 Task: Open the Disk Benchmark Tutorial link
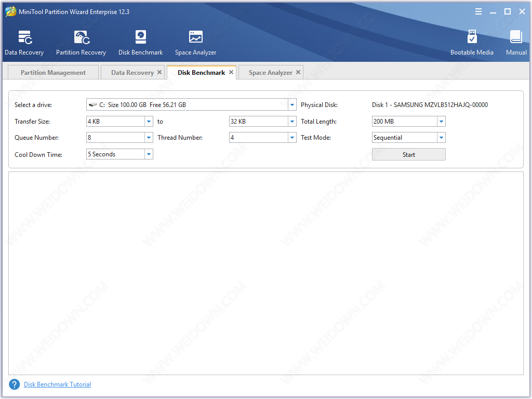[57, 384]
